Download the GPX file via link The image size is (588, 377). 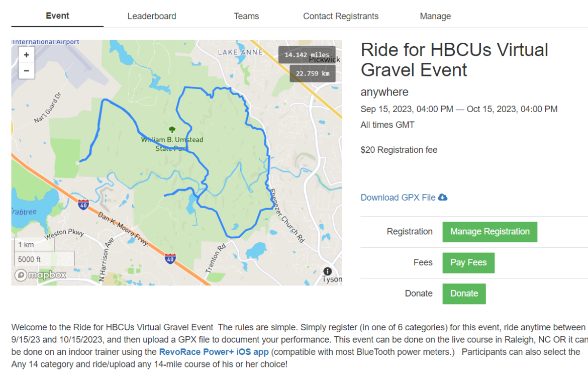click(x=398, y=198)
